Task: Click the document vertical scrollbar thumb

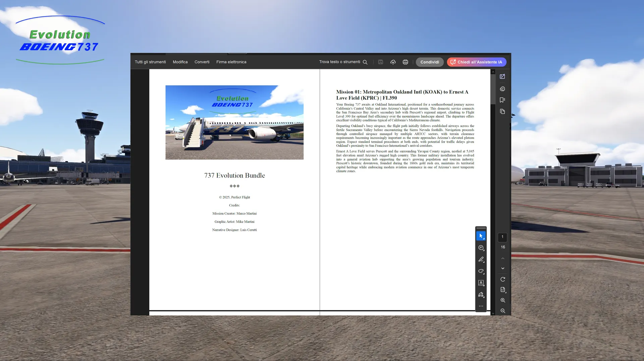Action: [x=493, y=89]
